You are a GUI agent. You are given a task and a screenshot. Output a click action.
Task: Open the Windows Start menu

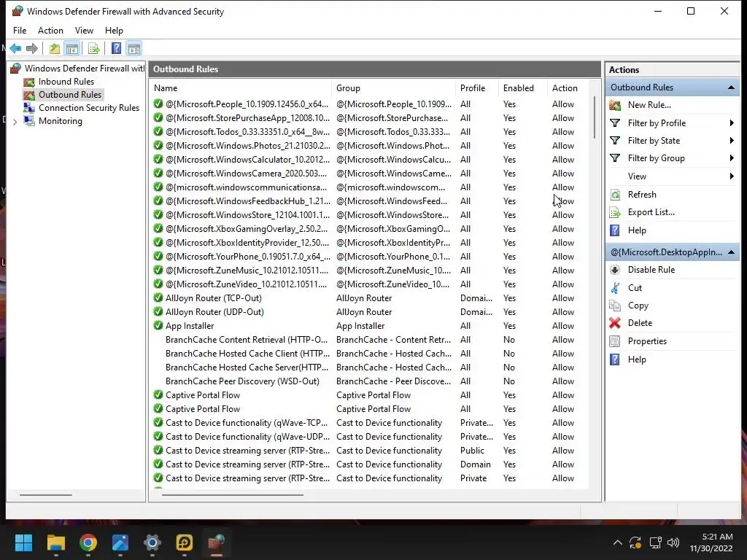pos(23,542)
